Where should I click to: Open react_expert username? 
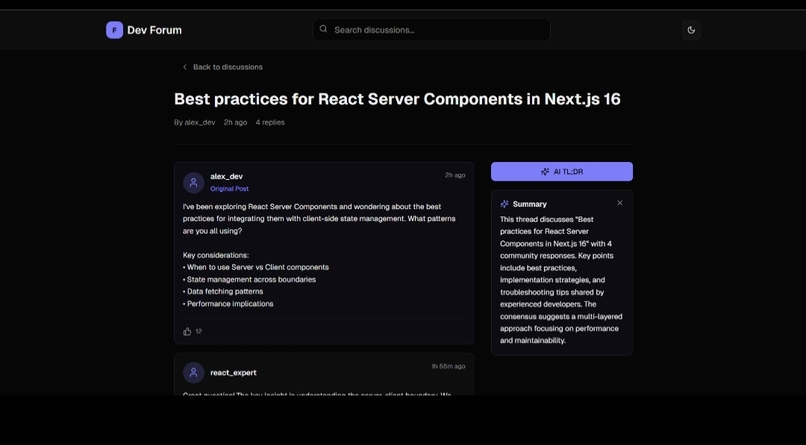(233, 373)
